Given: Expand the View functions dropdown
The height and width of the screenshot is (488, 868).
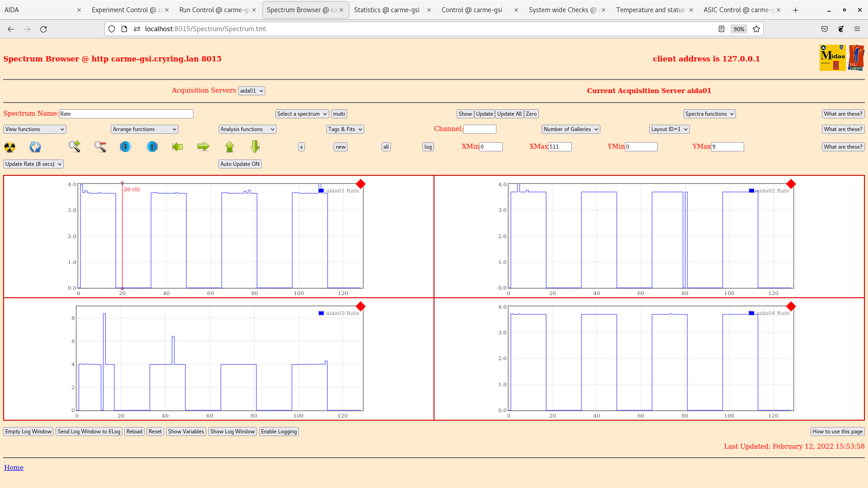Looking at the screenshot, I should [35, 129].
